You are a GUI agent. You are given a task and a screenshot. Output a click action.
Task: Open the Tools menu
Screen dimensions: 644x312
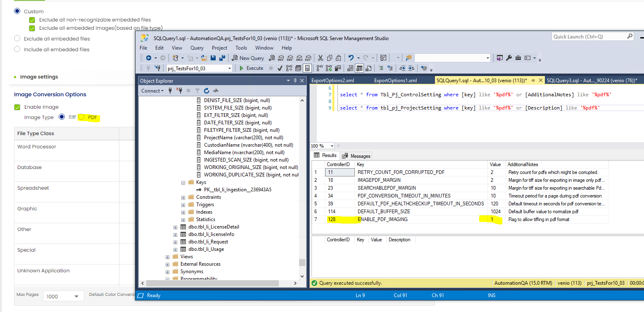(241, 48)
